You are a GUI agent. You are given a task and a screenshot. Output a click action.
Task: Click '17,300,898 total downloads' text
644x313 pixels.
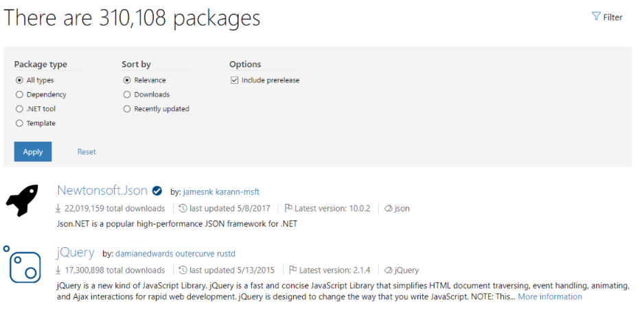coord(115,270)
